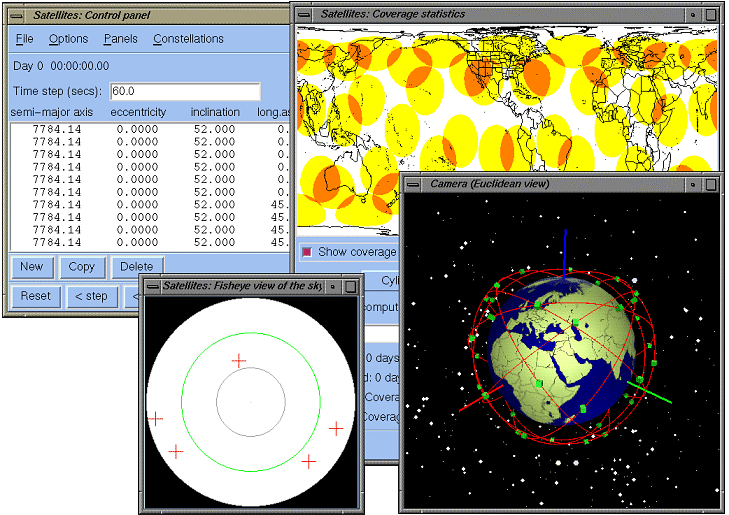729x515 pixels.
Task: Expand the Panels dropdown menu
Action: [120, 39]
